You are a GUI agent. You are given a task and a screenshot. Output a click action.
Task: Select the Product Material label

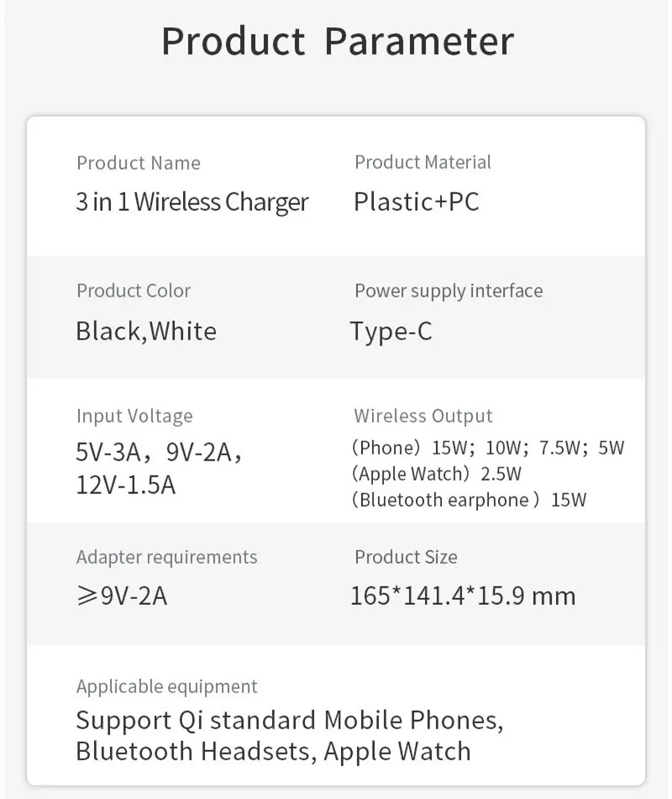pyautogui.click(x=423, y=162)
